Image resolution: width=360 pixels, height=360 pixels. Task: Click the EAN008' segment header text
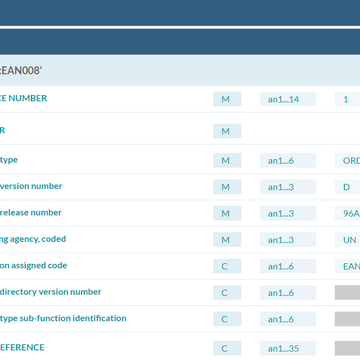click(20, 71)
